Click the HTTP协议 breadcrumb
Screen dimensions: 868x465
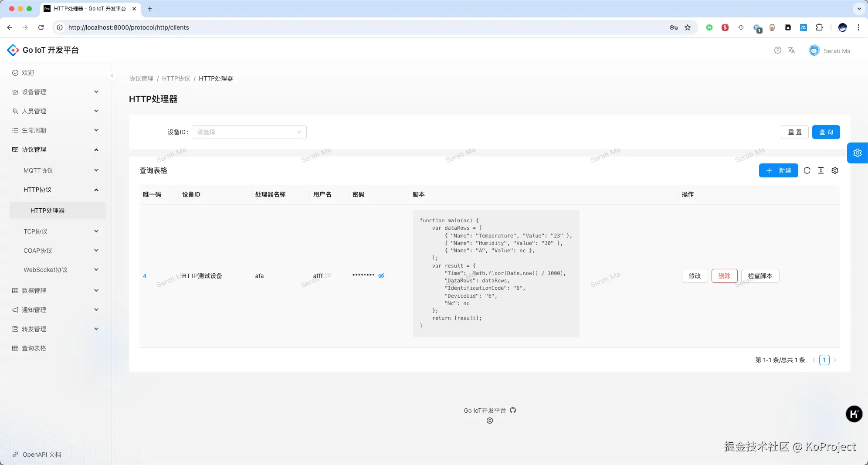[x=176, y=78]
